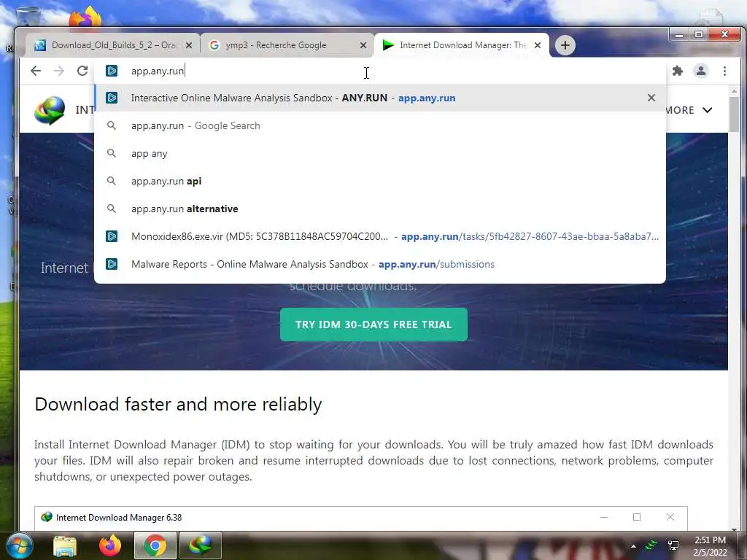Switch to Download_Old_Builds_5_2 tab

tap(112, 45)
